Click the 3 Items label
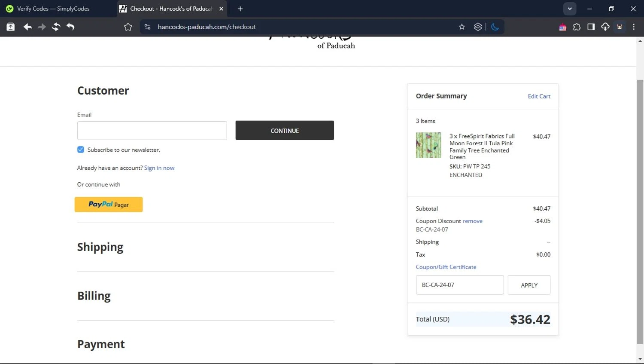The height and width of the screenshot is (364, 644). tap(425, 121)
